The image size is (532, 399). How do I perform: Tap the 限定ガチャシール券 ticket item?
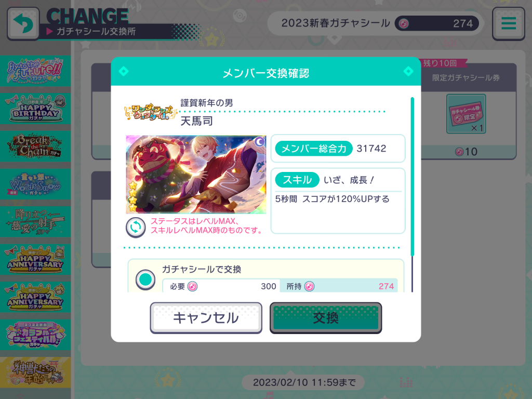click(466, 114)
